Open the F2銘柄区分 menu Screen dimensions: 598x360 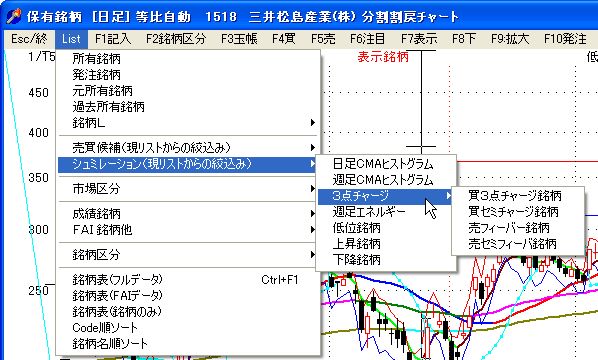[176, 39]
